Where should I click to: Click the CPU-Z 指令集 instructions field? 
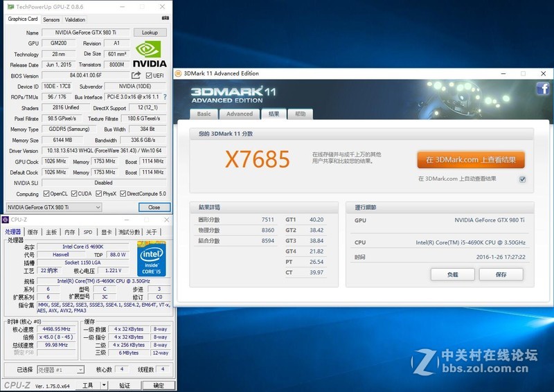104,308
